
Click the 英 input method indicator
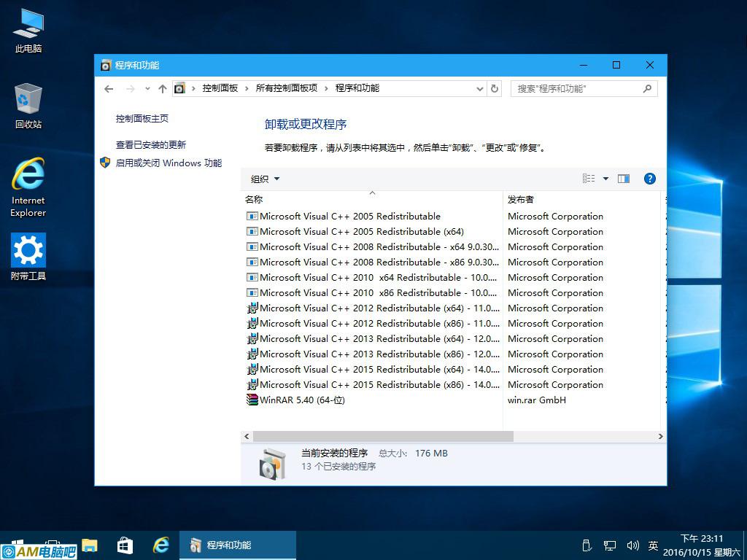(653, 545)
